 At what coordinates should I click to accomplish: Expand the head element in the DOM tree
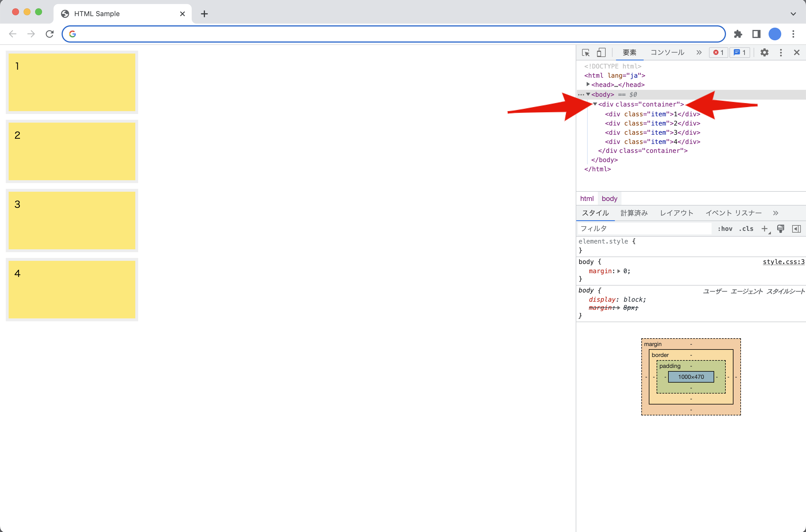(x=588, y=84)
